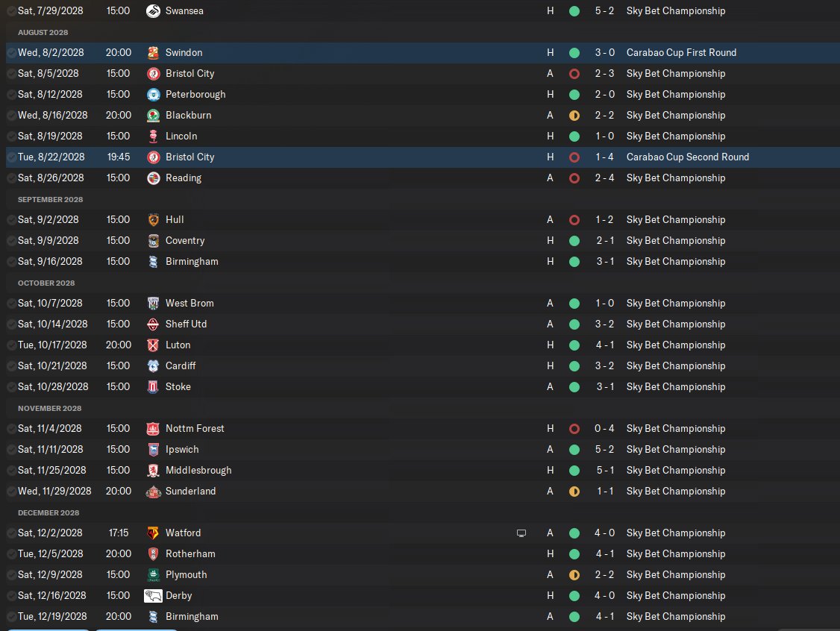The width and height of the screenshot is (840, 631).
Task: Click the green win indicator for Luton
Action: coord(574,345)
